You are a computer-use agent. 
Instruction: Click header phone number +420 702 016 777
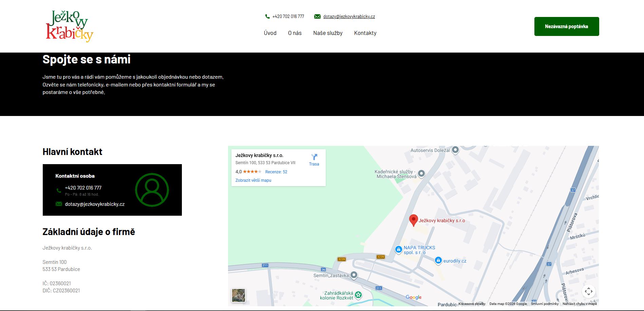[x=288, y=16]
